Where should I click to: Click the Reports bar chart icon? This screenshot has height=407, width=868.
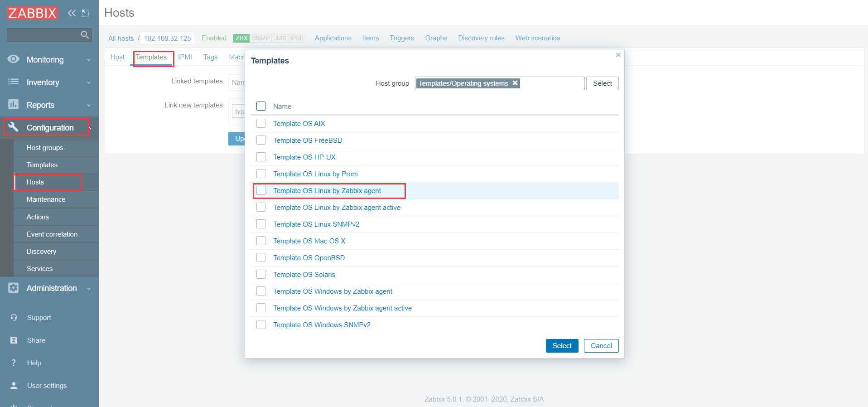click(14, 104)
